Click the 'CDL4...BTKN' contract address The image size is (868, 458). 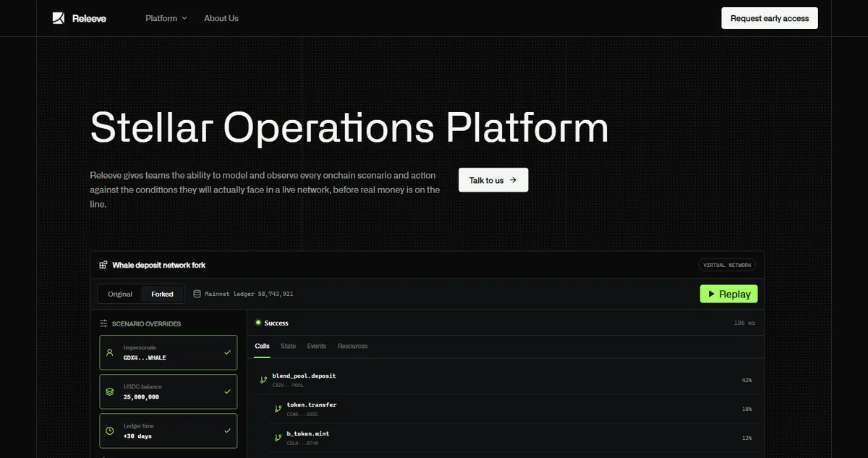point(302,443)
